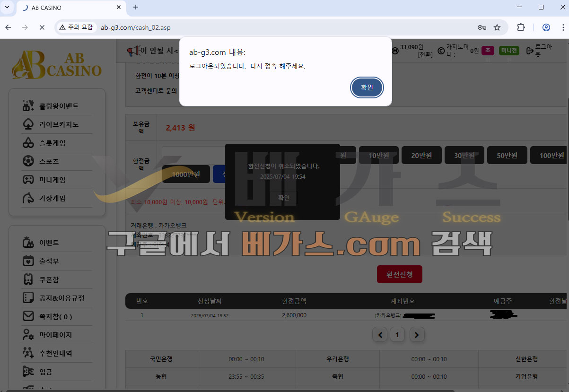Click the red 환전신청 button

[399, 274]
